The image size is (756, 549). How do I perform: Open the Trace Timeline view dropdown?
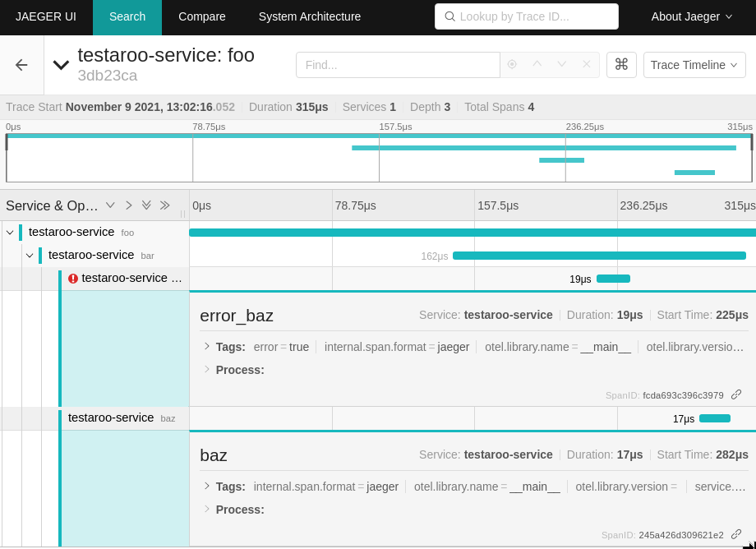(x=694, y=65)
